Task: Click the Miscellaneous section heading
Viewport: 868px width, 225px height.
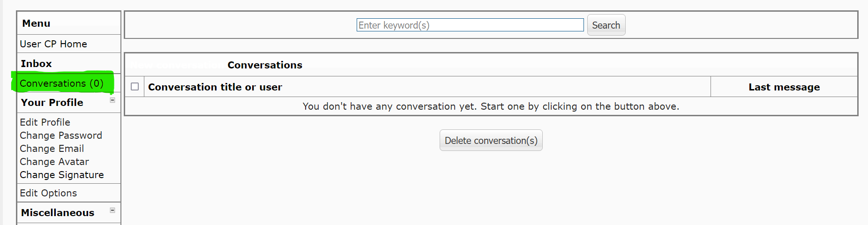Action: pos(58,213)
